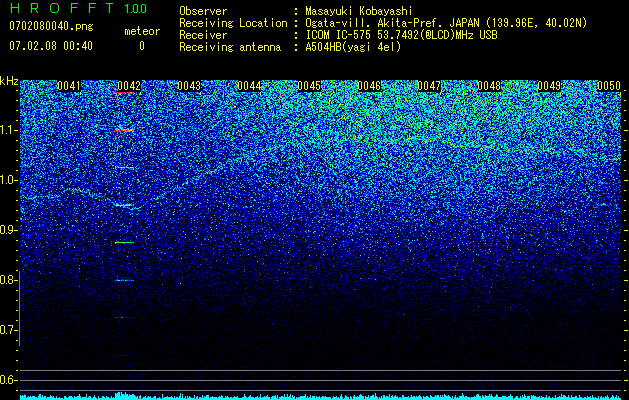This screenshot has width=629, height=400.
Task: Click the Receiving antenna field label
Action: click(230, 47)
